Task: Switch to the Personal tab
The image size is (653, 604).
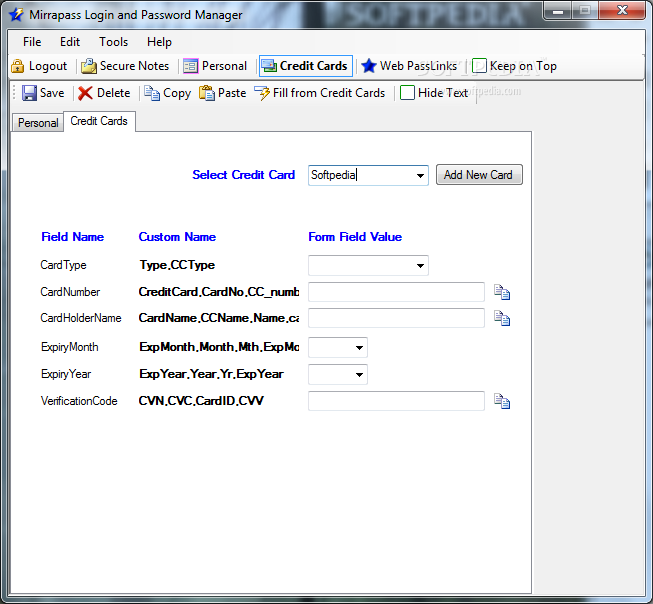Action: (37, 123)
